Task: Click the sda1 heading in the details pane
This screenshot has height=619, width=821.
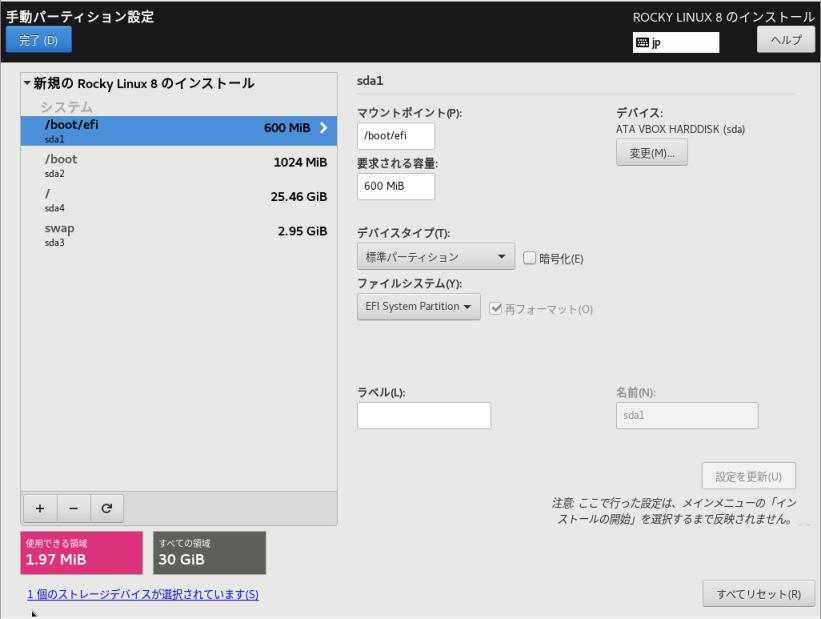Action: click(x=370, y=81)
